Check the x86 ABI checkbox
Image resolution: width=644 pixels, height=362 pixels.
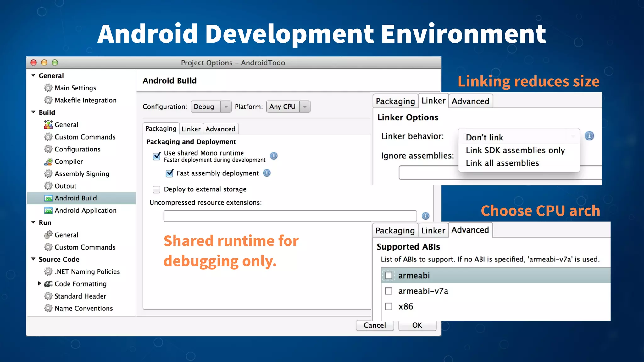pyautogui.click(x=389, y=306)
